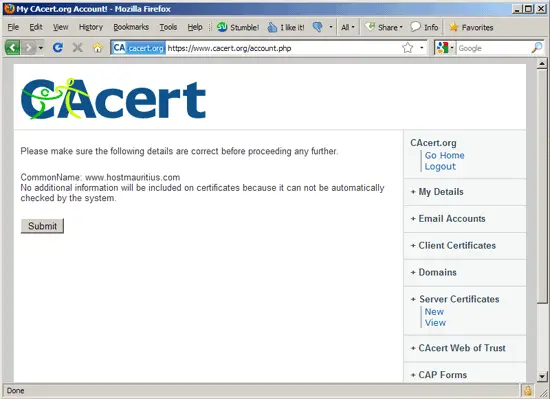Expand the Domains section
Screen dimensions: 550x399
[434, 272]
